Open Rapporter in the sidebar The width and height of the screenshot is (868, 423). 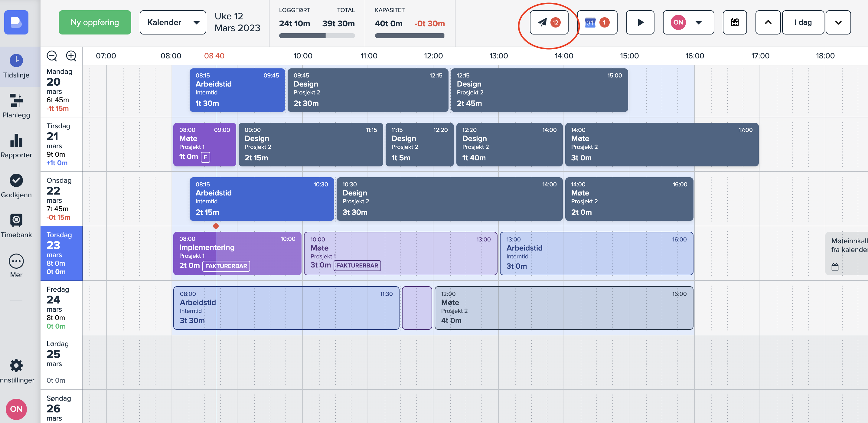pos(16,146)
